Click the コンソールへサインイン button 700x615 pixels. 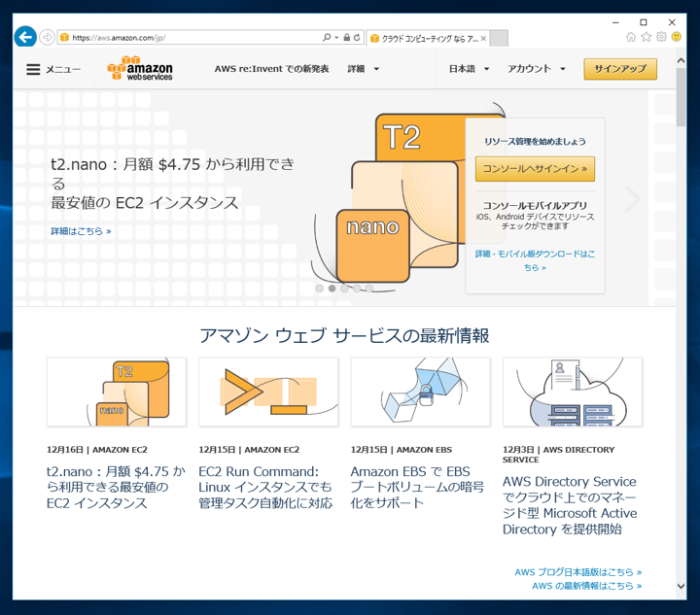point(535,169)
